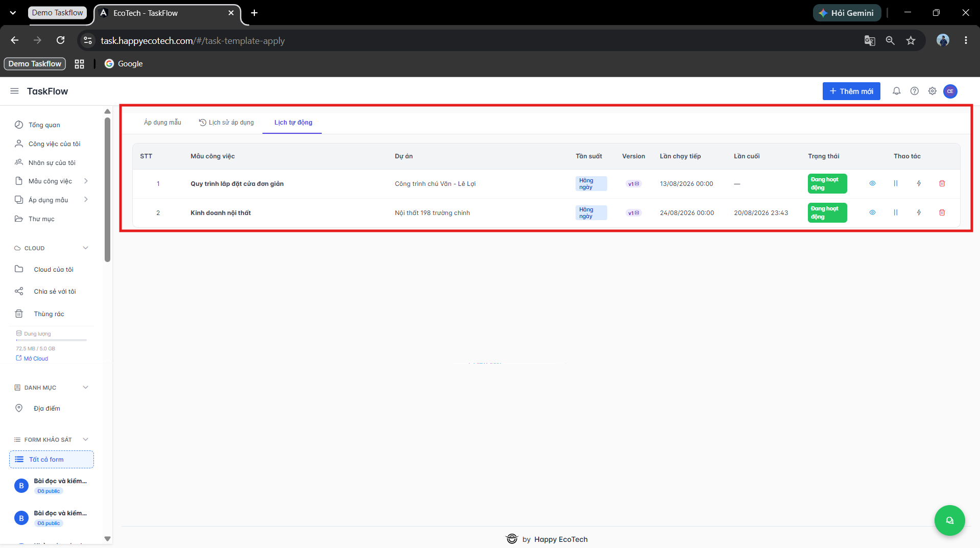The height and width of the screenshot is (548, 980).
Task: View details of Kinh doanh nội thất schedule
Action: pyautogui.click(x=872, y=212)
